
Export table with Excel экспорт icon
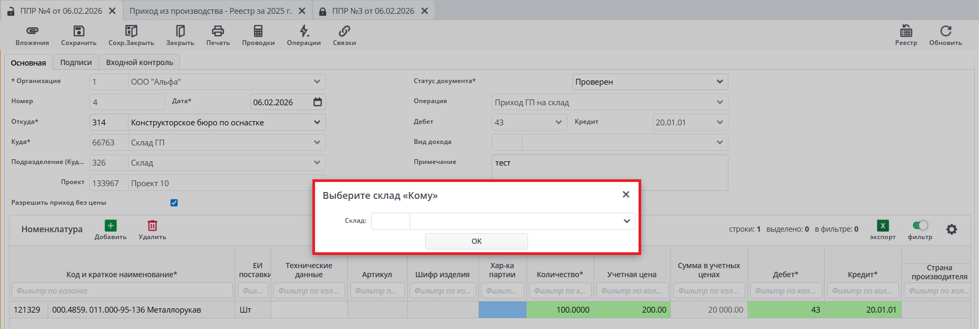(x=882, y=226)
